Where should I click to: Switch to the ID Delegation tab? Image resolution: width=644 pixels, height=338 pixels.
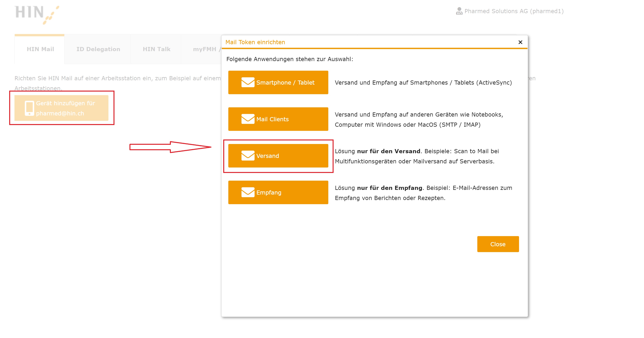(x=98, y=49)
